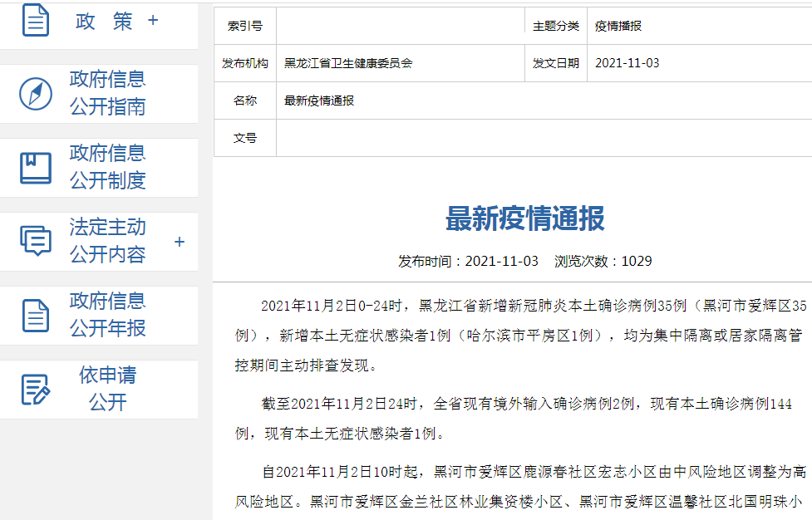This screenshot has height=520, width=812.
Task: Click the page icon for 政府信息公开年报
Action: 36,315
